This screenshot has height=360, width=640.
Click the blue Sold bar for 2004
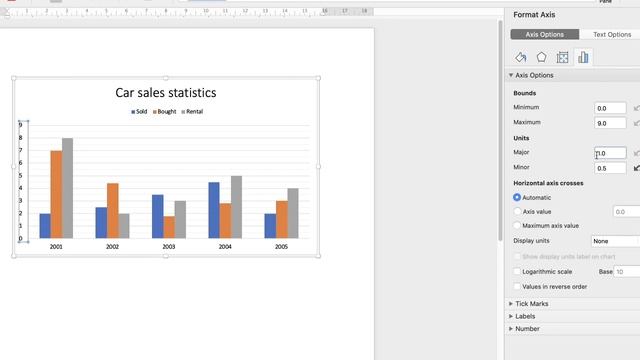click(214, 210)
